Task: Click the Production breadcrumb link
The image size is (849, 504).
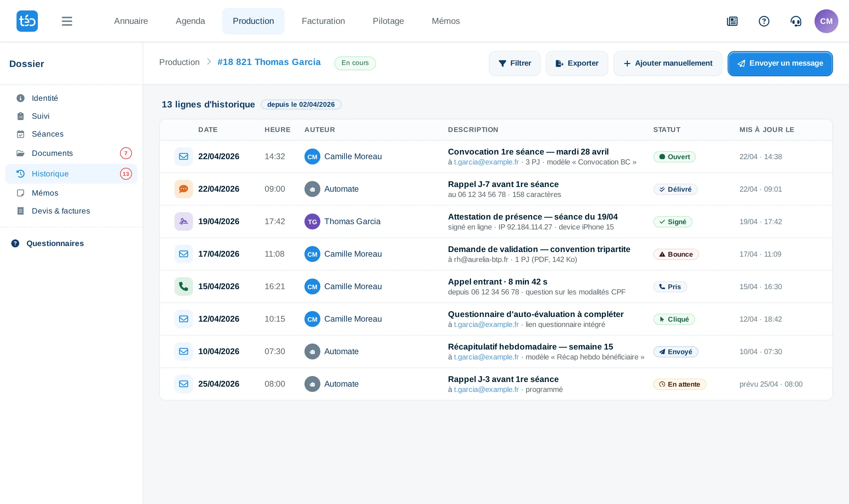Action: (179, 62)
